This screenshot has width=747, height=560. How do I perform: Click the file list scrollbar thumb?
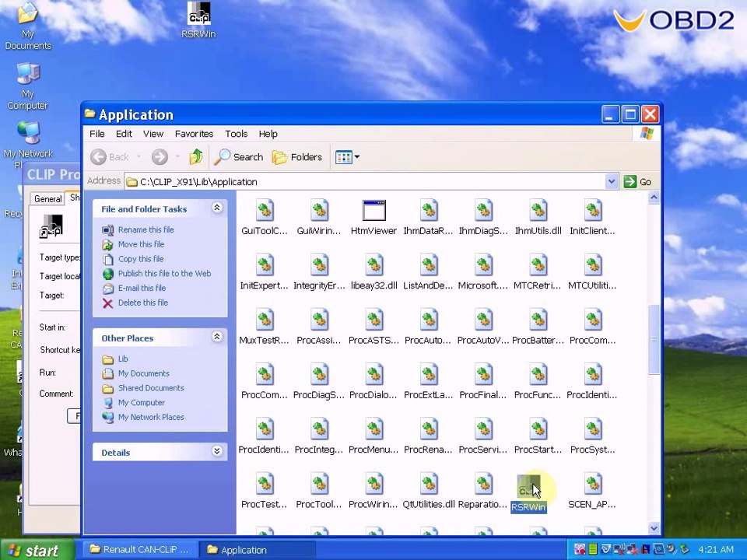[x=654, y=340]
